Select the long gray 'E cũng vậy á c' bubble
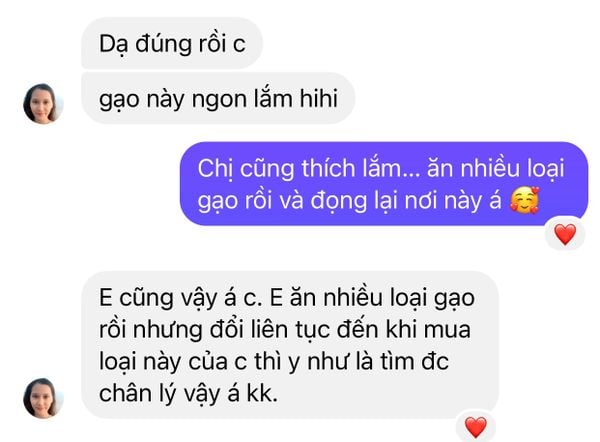Screen dimensions: 600x442 point(290,345)
